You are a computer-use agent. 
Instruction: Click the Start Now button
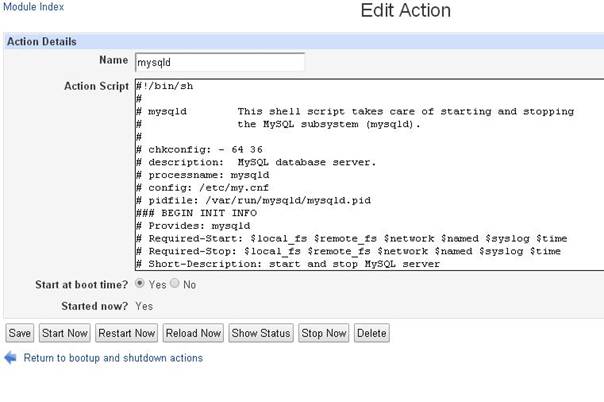pyautogui.click(x=65, y=333)
